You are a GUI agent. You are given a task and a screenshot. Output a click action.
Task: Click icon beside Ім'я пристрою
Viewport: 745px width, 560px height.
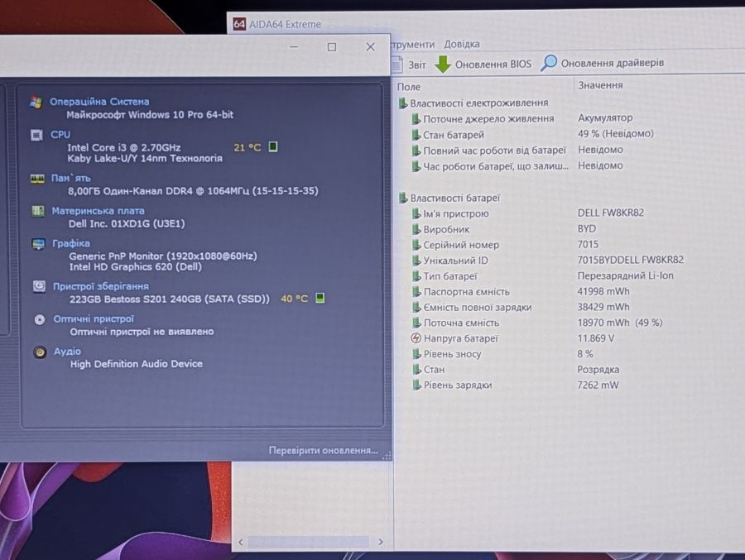coord(416,213)
